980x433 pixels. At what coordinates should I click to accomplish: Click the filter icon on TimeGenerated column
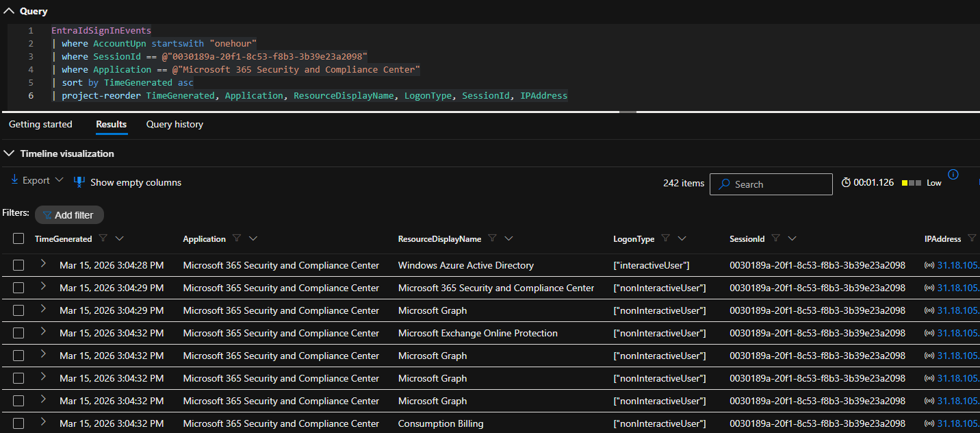tap(102, 238)
